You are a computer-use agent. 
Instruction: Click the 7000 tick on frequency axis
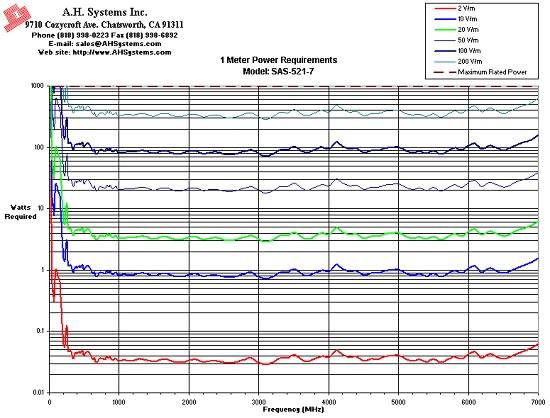(538, 402)
